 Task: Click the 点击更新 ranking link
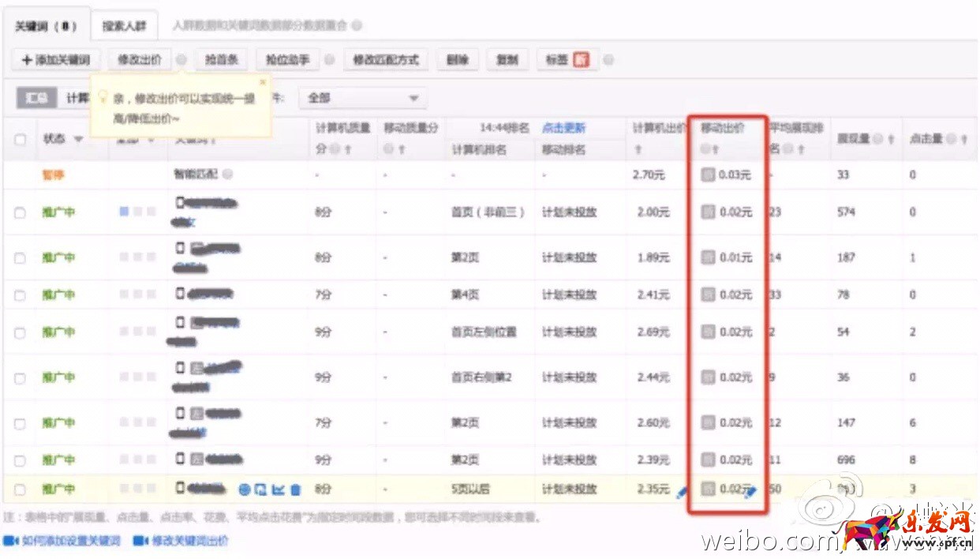pos(563,128)
